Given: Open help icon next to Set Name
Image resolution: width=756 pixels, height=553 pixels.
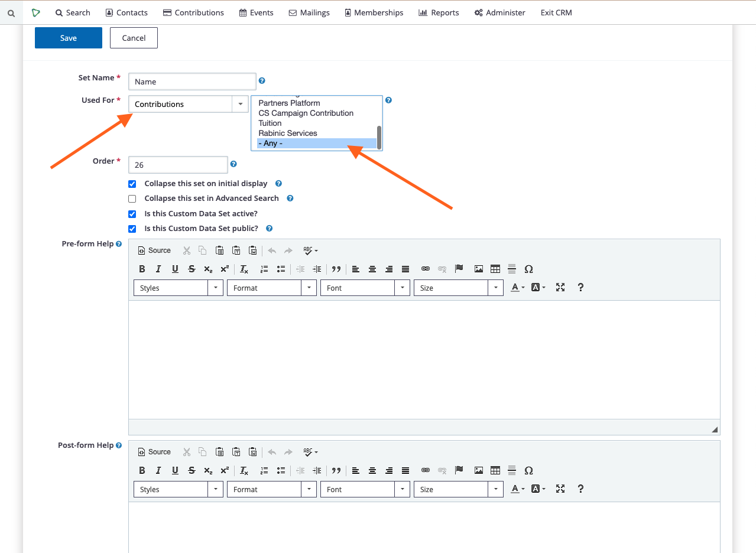Looking at the screenshot, I should [262, 81].
